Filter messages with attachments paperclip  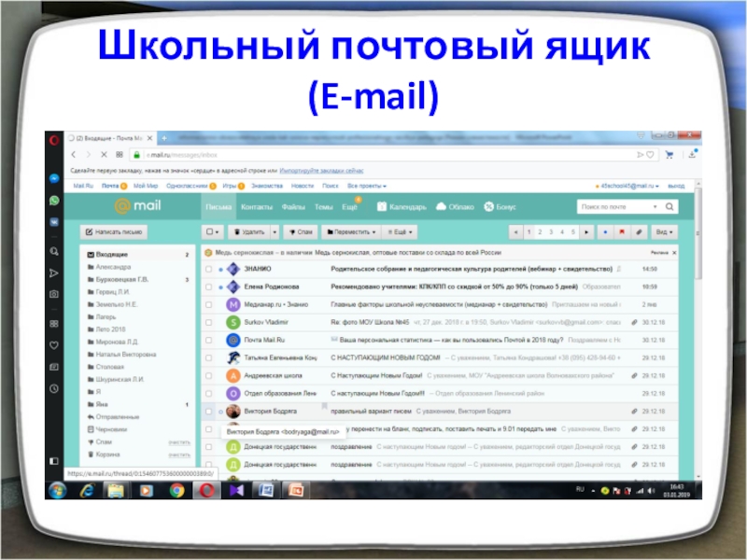point(639,231)
